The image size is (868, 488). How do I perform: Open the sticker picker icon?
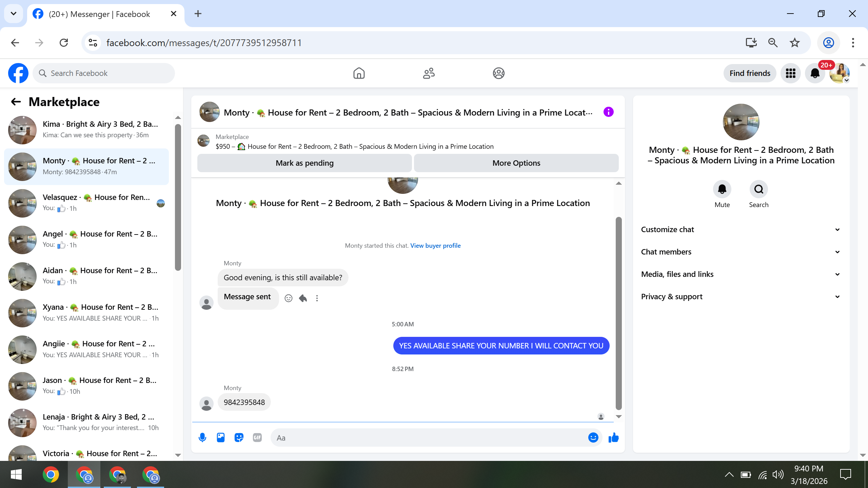pos(239,438)
